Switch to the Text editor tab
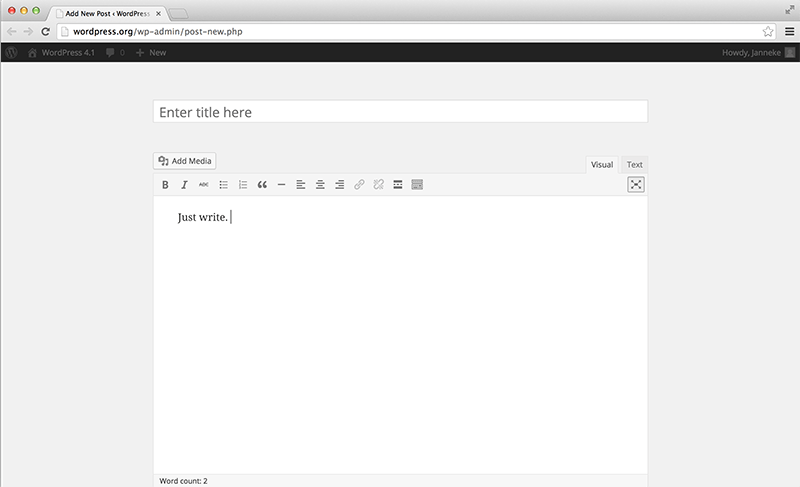This screenshot has width=800, height=487. click(x=634, y=165)
